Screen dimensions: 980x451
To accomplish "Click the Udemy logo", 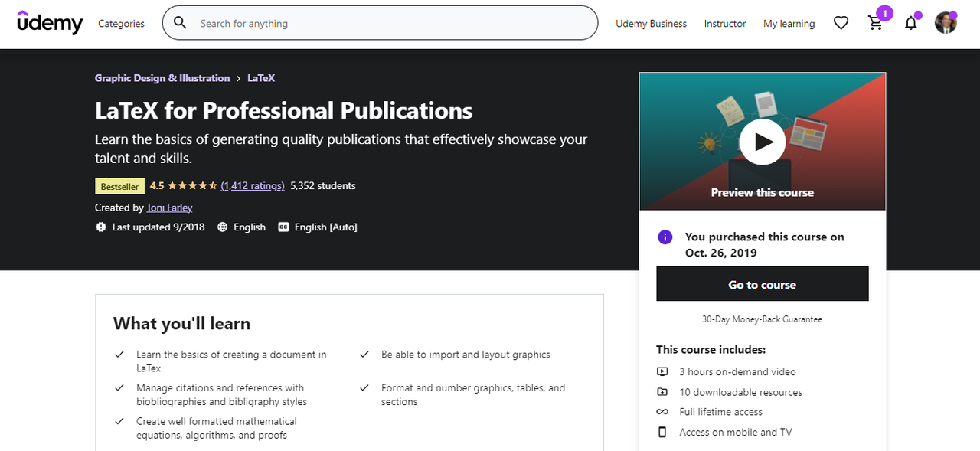I will tap(50, 23).
